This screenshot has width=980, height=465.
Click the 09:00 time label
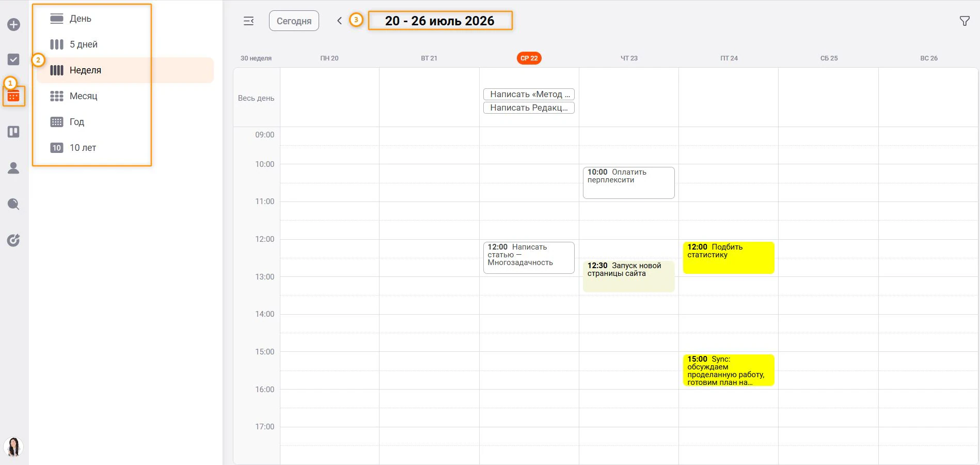(265, 135)
